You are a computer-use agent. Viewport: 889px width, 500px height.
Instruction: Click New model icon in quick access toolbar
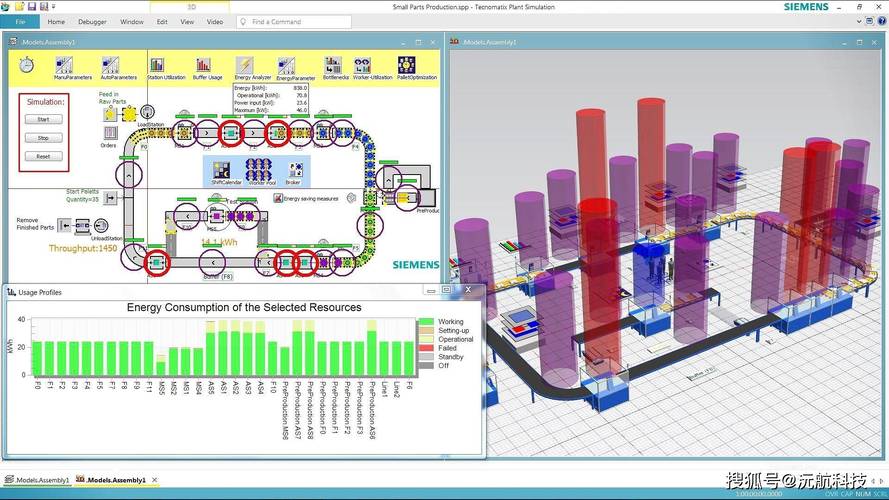point(19,6)
